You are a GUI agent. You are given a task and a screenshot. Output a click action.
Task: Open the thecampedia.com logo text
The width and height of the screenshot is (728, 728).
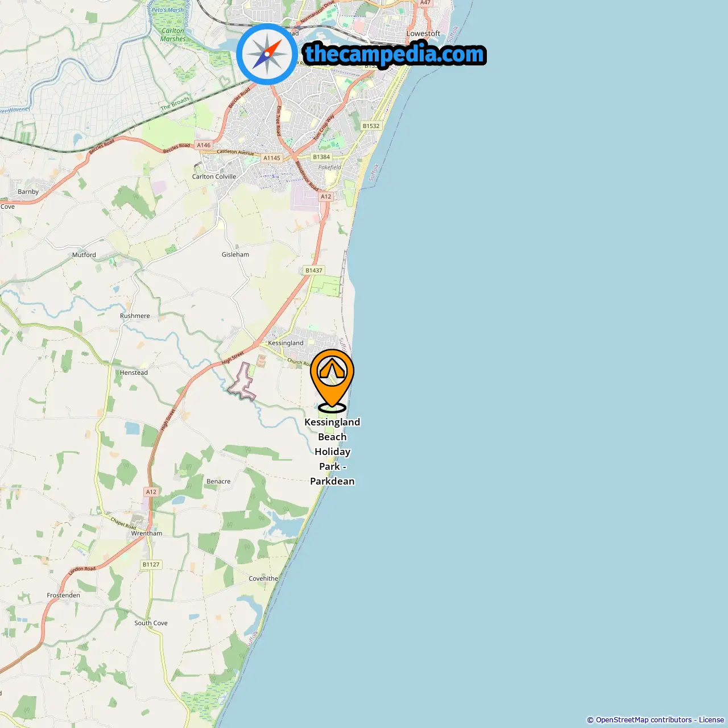coord(395,54)
